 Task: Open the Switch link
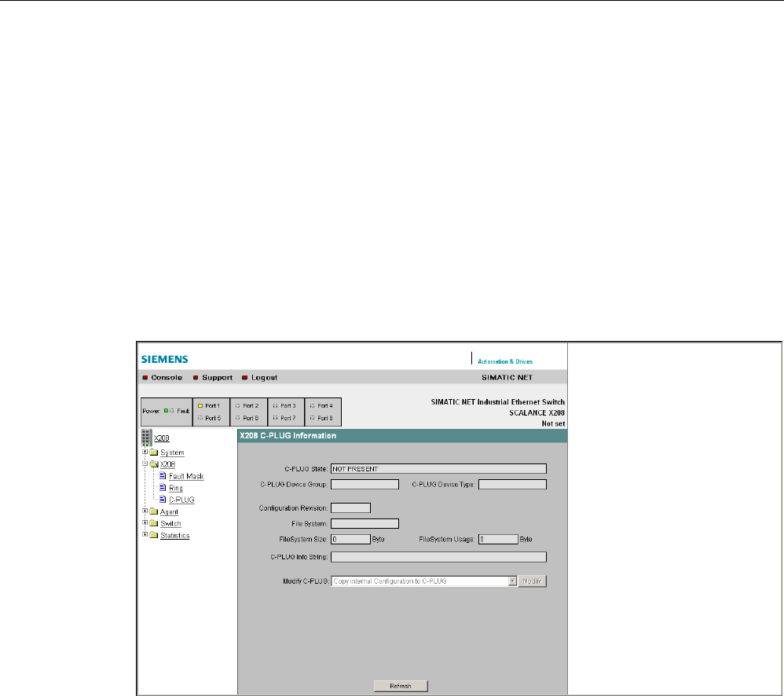170,523
